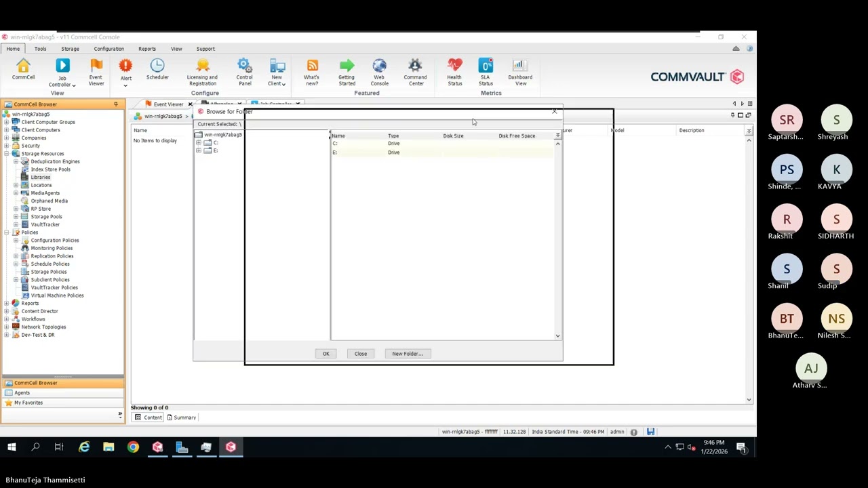Screen dimensions: 868x488
Task: Expand the C: drive in Browse dialog tree
Action: pos(199,143)
